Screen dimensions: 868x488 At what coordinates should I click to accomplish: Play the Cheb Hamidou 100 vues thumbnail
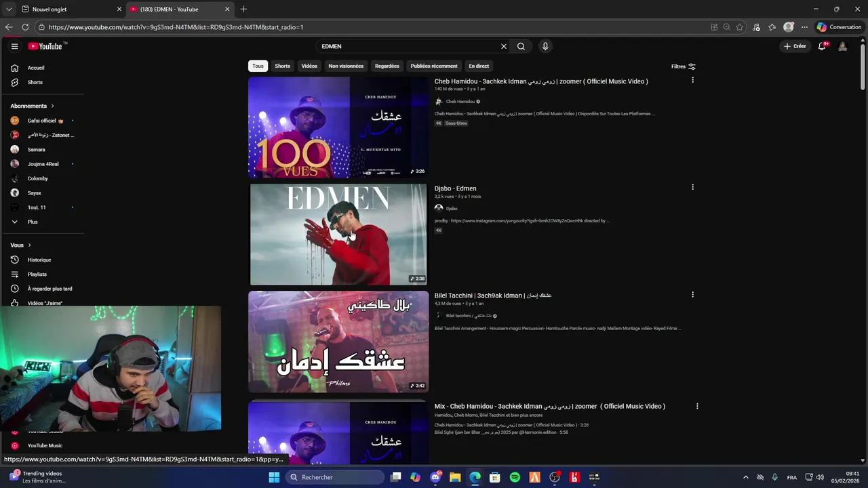click(x=338, y=127)
